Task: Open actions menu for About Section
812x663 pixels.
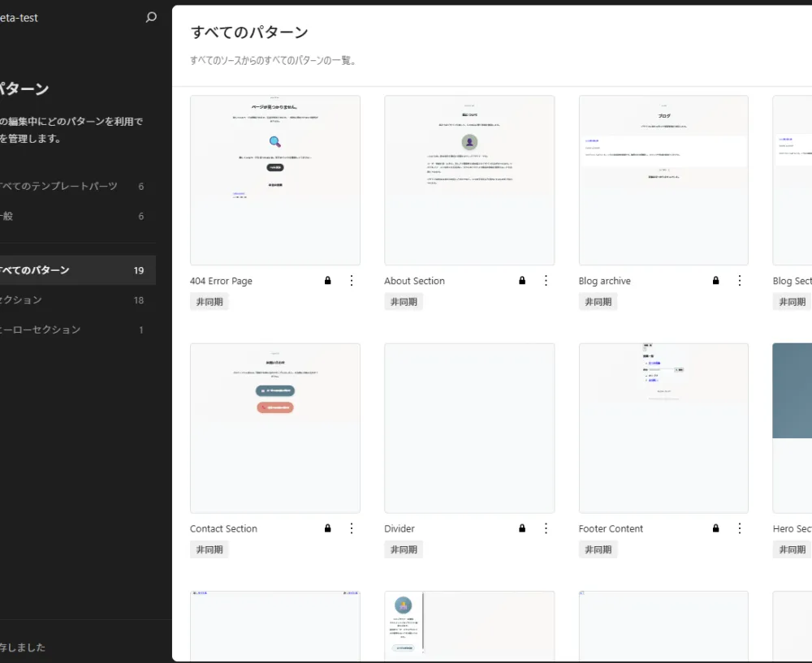Action: tap(546, 281)
